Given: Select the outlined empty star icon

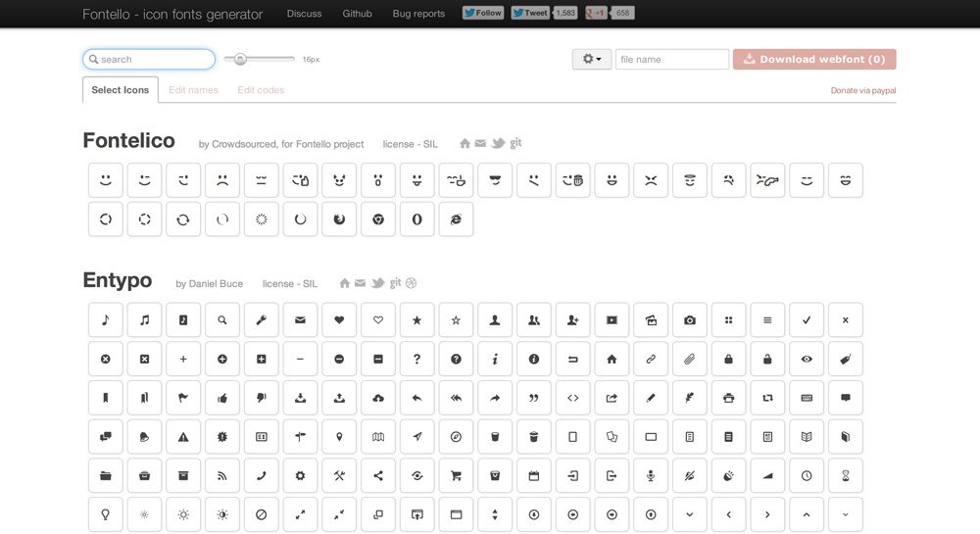Looking at the screenshot, I should [457, 320].
